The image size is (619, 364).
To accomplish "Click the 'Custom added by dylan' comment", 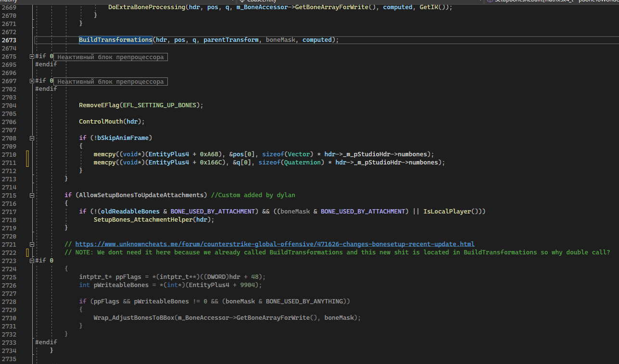I will (253, 195).
